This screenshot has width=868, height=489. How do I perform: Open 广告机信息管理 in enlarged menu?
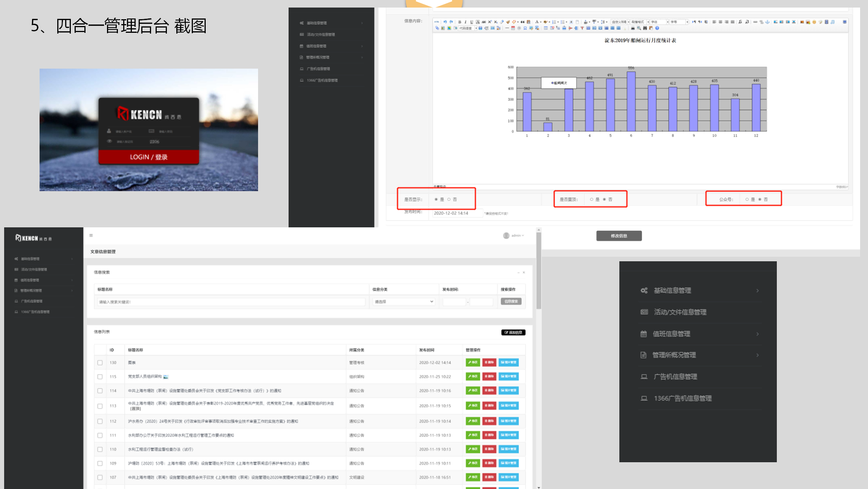pyautogui.click(x=675, y=376)
